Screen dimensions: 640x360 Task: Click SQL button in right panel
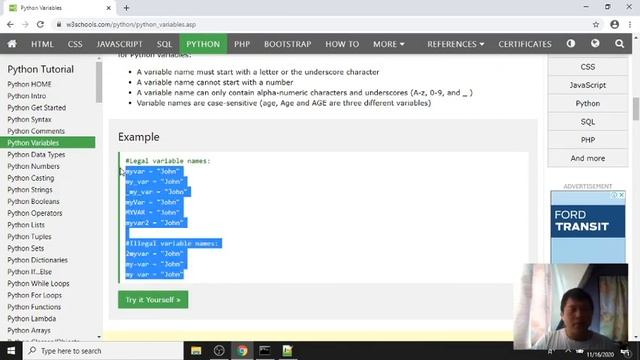click(x=588, y=122)
